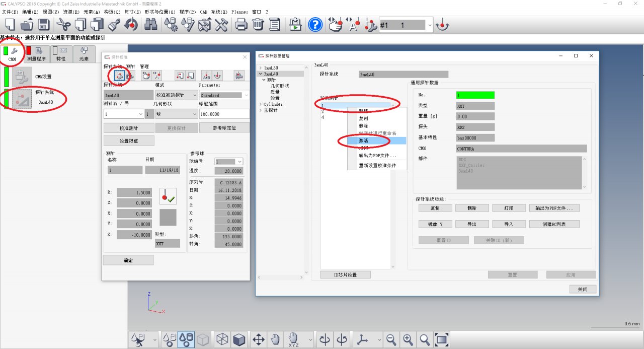Click the clipboard with green play arrow icon
The width and height of the screenshot is (644, 349).
pyautogui.click(x=295, y=24)
